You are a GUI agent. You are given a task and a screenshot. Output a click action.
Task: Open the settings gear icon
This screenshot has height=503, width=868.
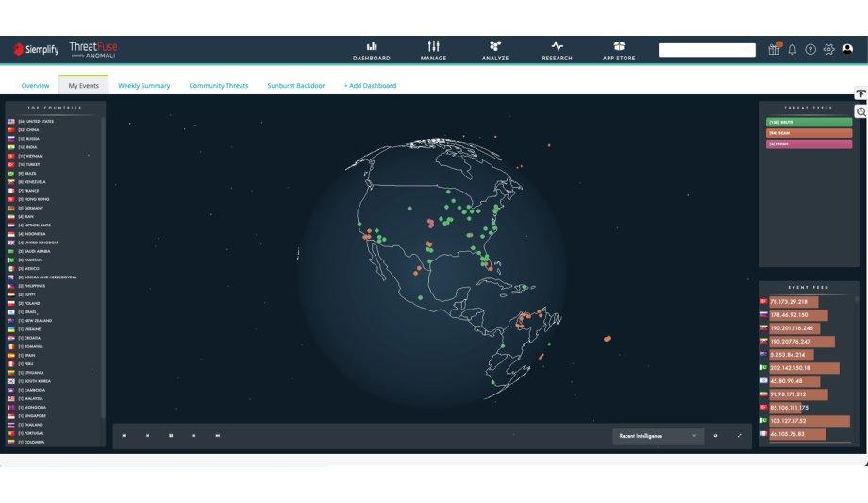coord(828,49)
